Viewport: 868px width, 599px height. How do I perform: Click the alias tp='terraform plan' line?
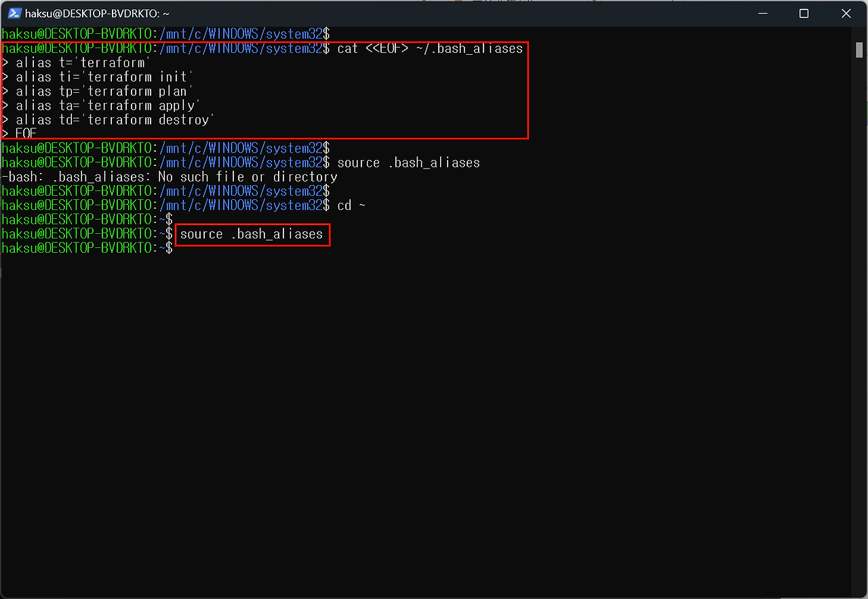tap(104, 91)
